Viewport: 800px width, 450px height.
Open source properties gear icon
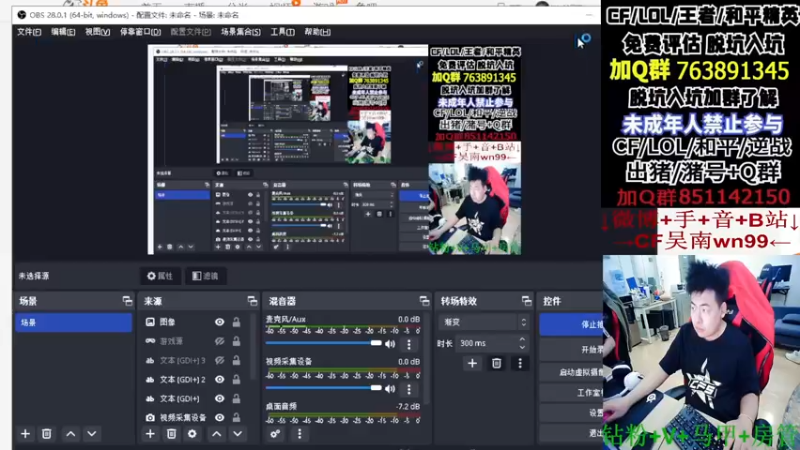[192, 434]
